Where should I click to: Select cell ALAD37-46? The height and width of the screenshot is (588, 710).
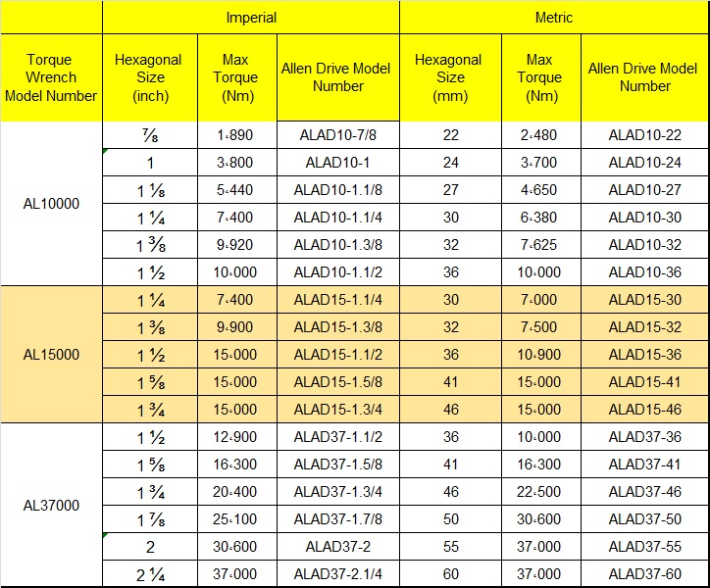point(645,492)
